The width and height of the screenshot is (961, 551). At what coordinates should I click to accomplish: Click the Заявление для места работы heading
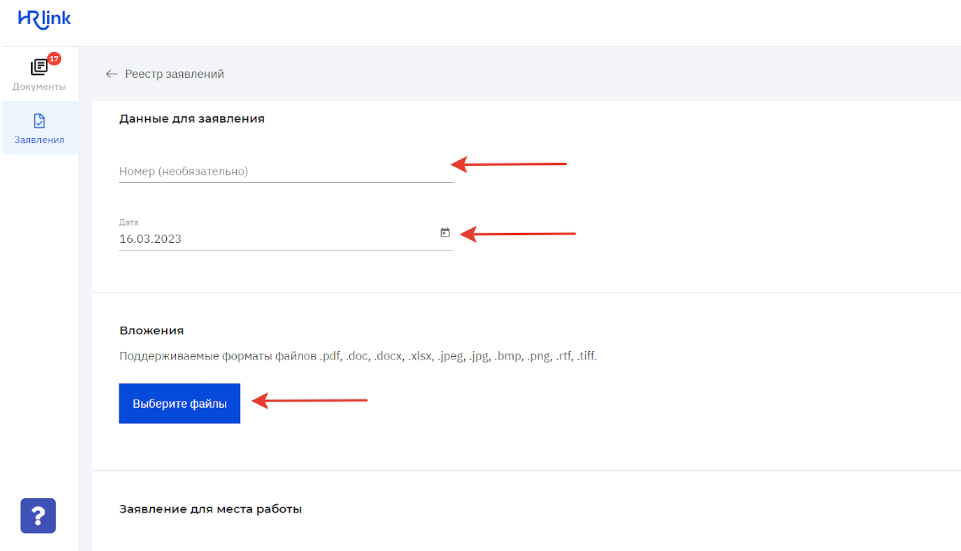click(210, 509)
